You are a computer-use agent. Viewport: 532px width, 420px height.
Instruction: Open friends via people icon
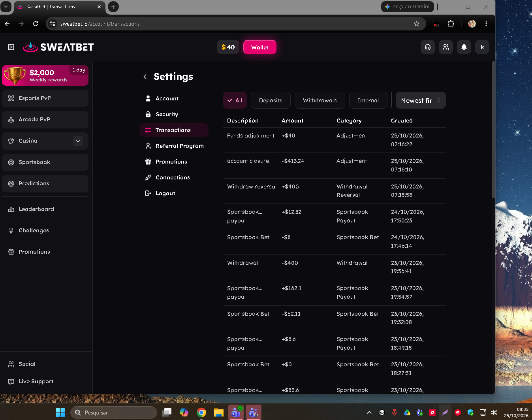[446, 47]
